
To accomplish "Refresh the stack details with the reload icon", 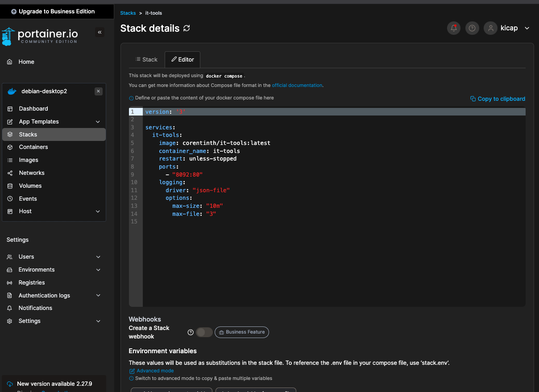I will pyautogui.click(x=187, y=28).
